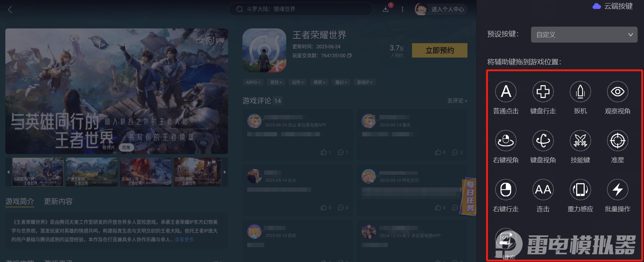The width and height of the screenshot is (644, 262).
Task: Pick the 键盘行走 D-pad icon
Action: (x=543, y=92)
